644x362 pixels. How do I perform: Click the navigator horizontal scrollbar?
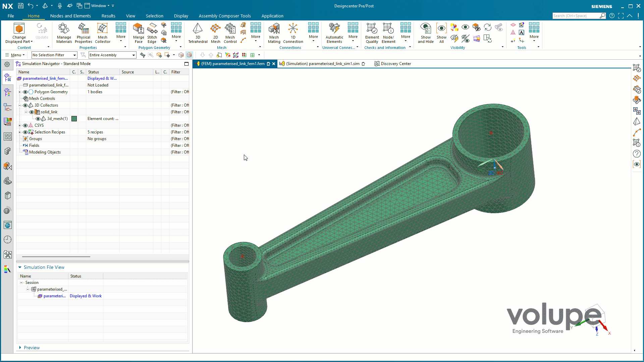pos(56,257)
